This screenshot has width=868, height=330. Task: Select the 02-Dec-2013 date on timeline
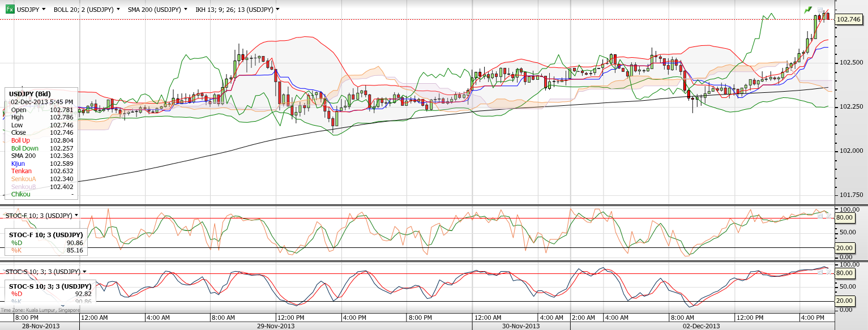pyautogui.click(x=702, y=326)
